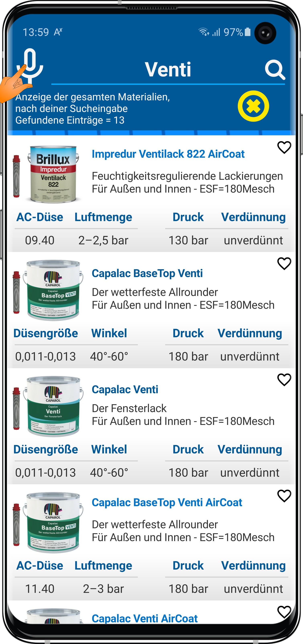Favorite Impredur Ventilack 822 AirCoat heart
303x644 pixels.
point(284,147)
